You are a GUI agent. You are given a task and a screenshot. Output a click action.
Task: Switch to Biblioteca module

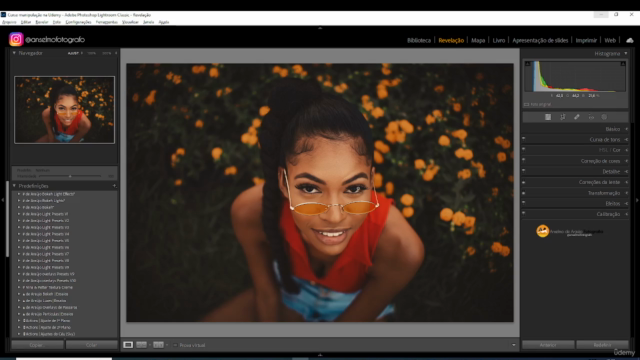click(x=419, y=40)
